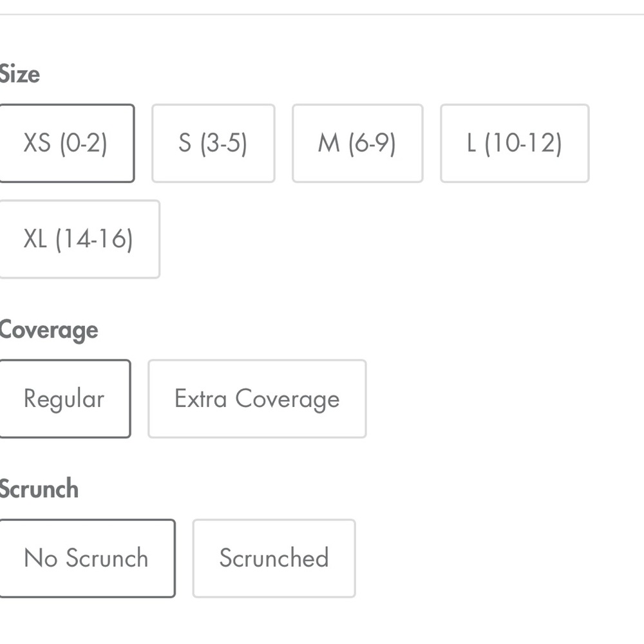Select Regular coverage

click(x=64, y=399)
